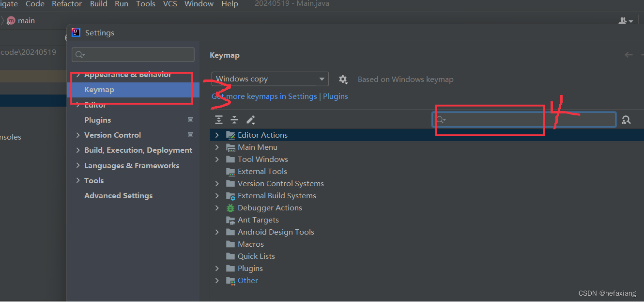Image resolution: width=644 pixels, height=302 pixels.
Task: Click the Expand All icon in Keymap toolbar
Action: click(219, 120)
